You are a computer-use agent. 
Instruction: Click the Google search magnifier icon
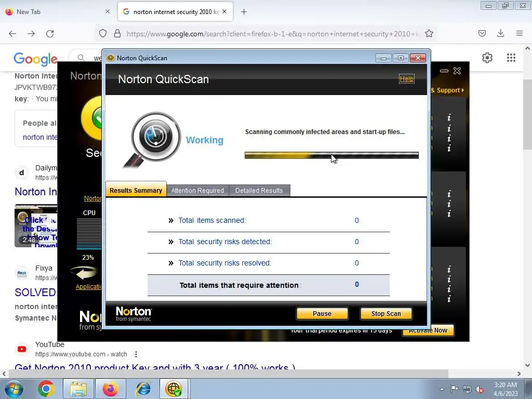tap(81, 58)
